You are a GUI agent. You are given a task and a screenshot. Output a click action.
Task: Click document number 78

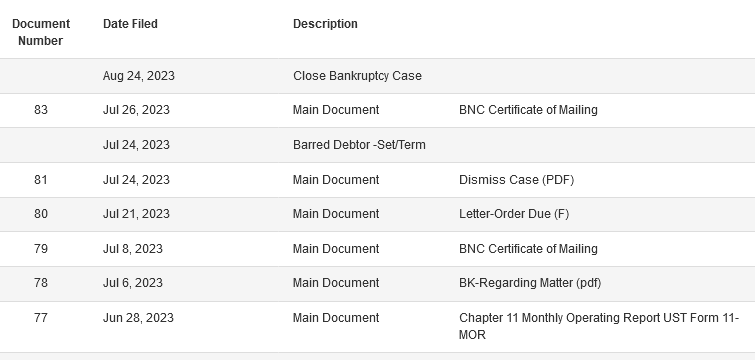41,283
